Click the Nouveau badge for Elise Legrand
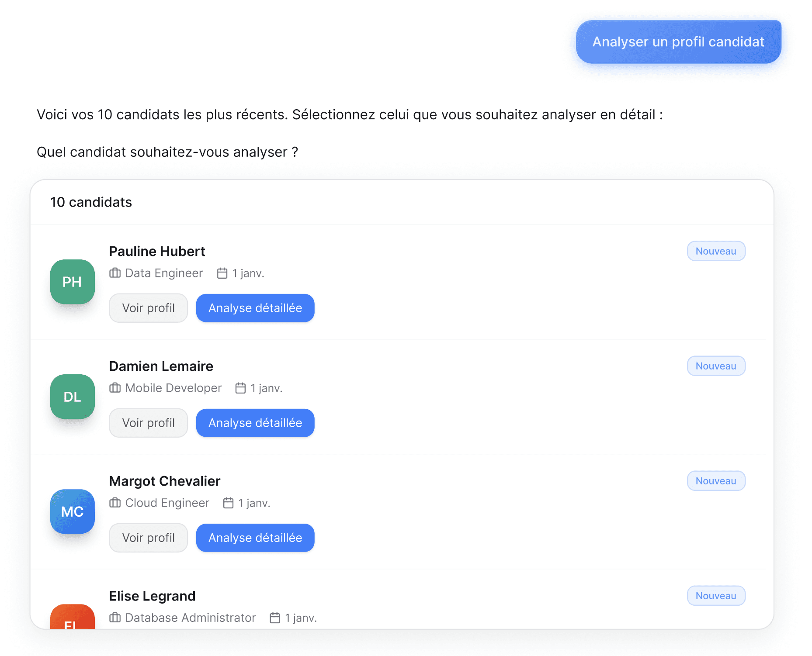This screenshot has height=656, width=812. pyautogui.click(x=716, y=596)
